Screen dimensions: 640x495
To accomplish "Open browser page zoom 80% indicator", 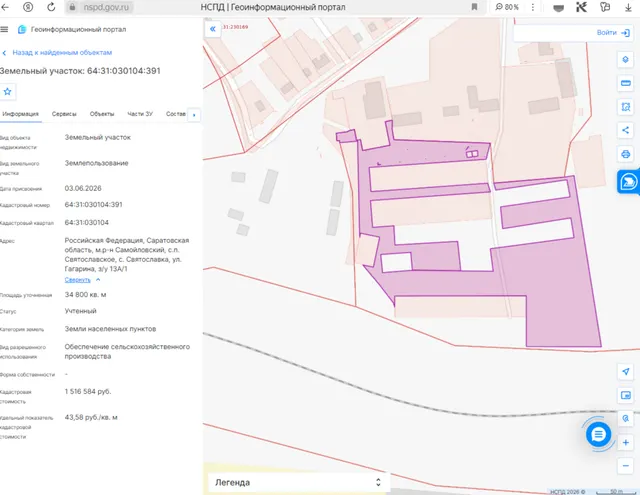I will coord(507,7).
